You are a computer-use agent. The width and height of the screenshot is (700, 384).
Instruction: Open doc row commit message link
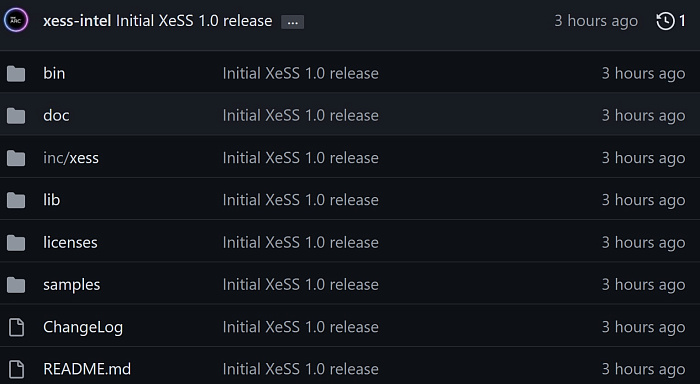[x=300, y=116]
